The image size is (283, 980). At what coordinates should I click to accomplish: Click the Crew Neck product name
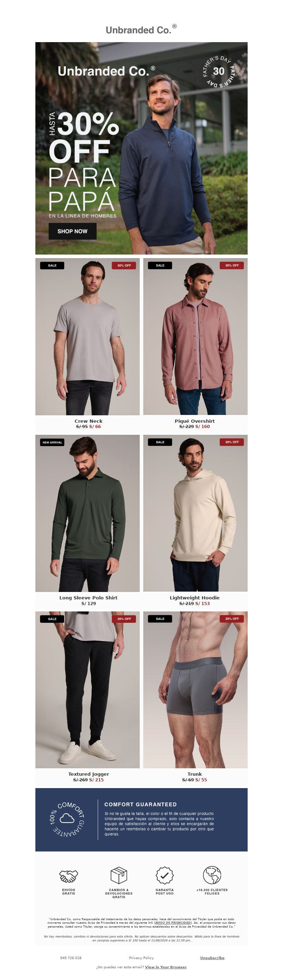(x=88, y=421)
